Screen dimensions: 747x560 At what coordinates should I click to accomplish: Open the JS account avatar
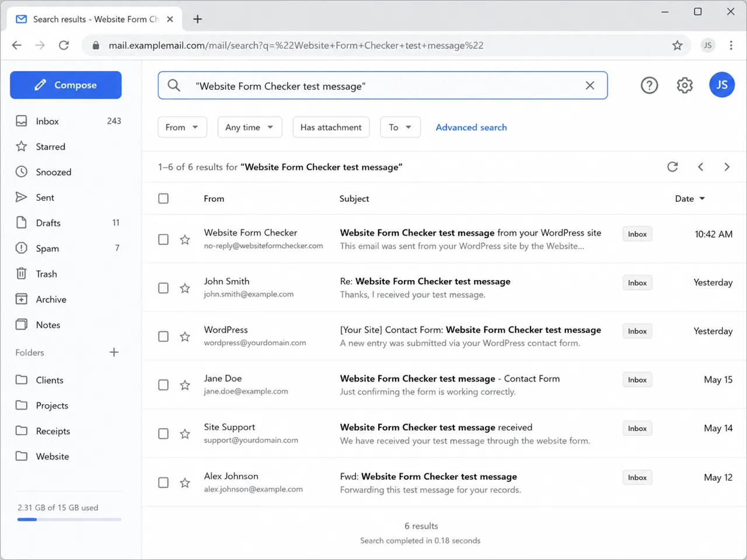[x=722, y=85]
